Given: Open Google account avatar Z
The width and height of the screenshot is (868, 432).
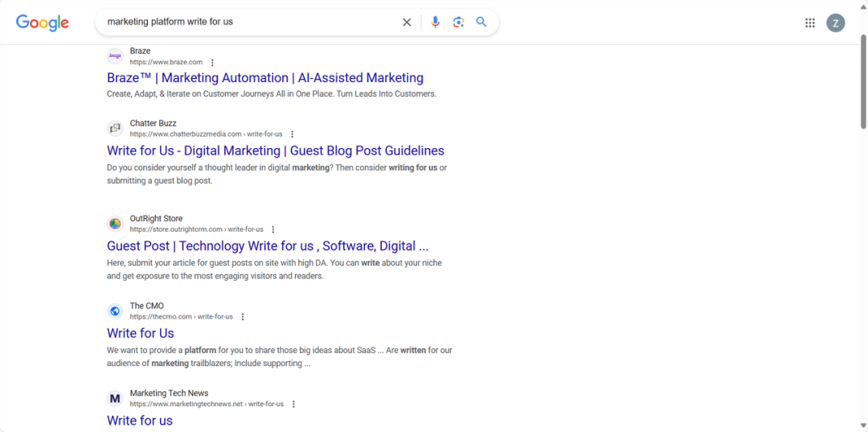Looking at the screenshot, I should point(835,23).
